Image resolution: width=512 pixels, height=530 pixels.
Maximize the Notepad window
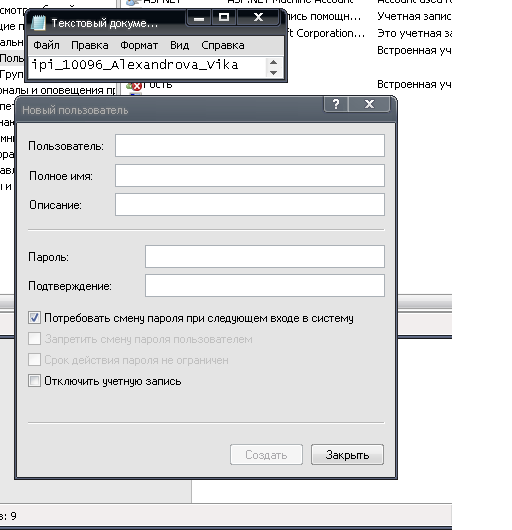coord(224,18)
